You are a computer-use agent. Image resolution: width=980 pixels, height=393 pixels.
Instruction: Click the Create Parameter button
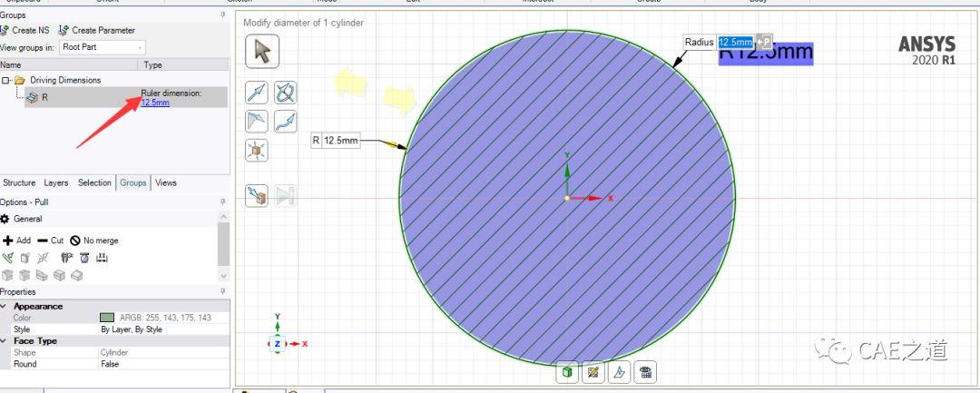pyautogui.click(x=97, y=30)
